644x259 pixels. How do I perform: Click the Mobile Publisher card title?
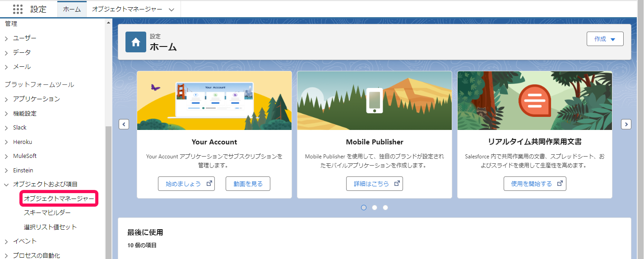pyautogui.click(x=375, y=142)
